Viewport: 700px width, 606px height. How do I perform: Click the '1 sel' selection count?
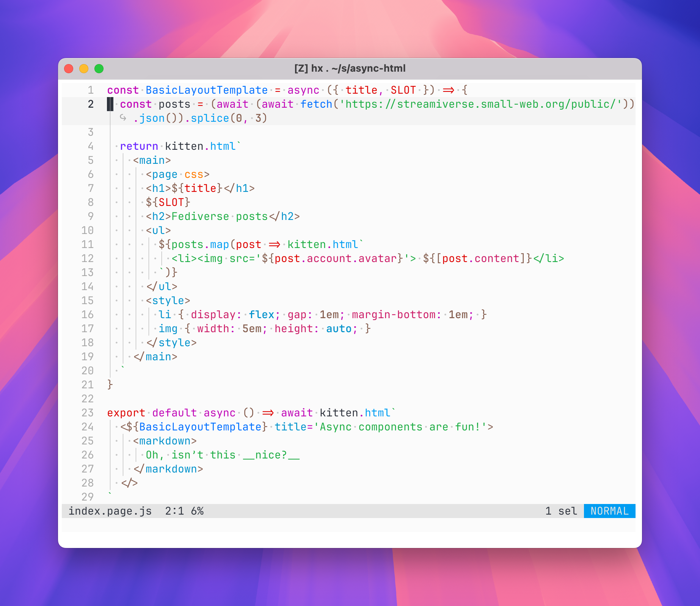coord(561,511)
